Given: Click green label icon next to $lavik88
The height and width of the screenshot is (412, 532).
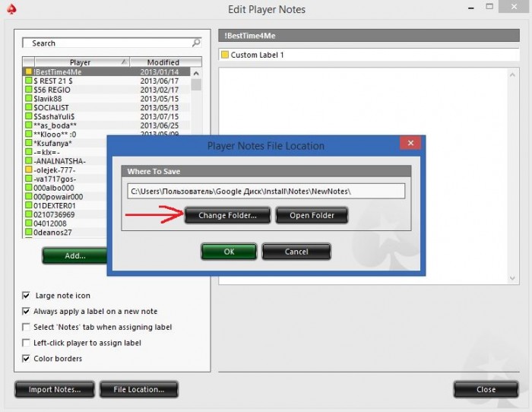Looking at the screenshot, I should point(29,98).
